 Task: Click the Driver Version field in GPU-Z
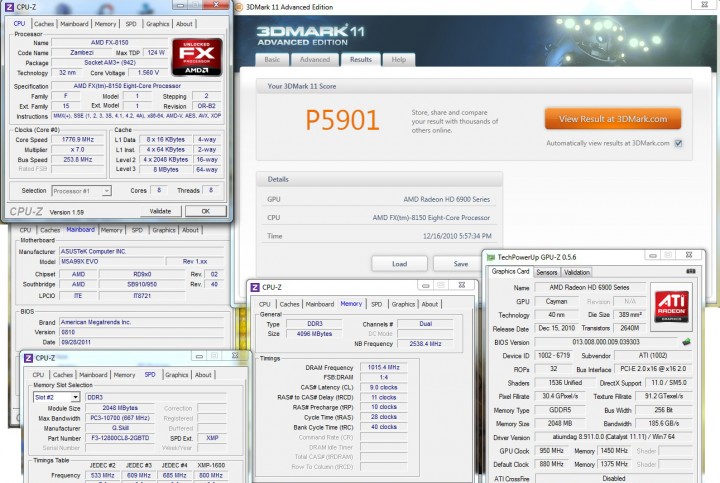613,437
